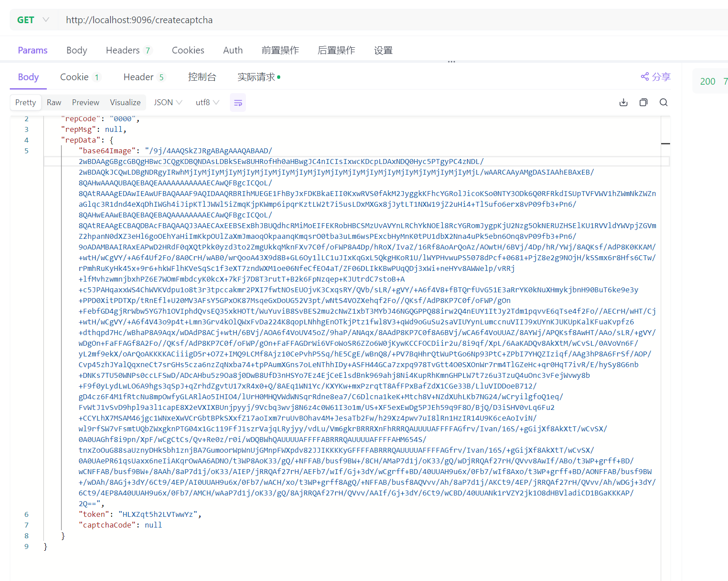Click the code minimap scrollbar marker

666,143
